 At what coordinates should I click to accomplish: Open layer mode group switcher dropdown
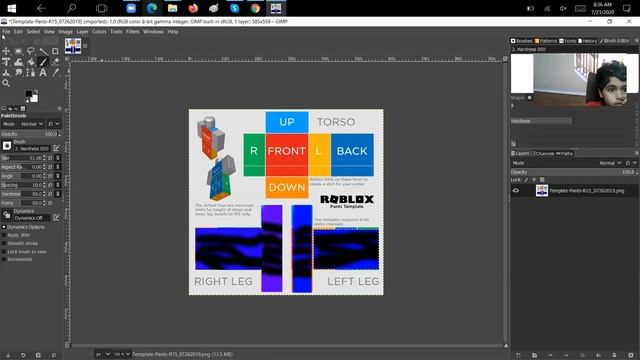click(x=631, y=163)
